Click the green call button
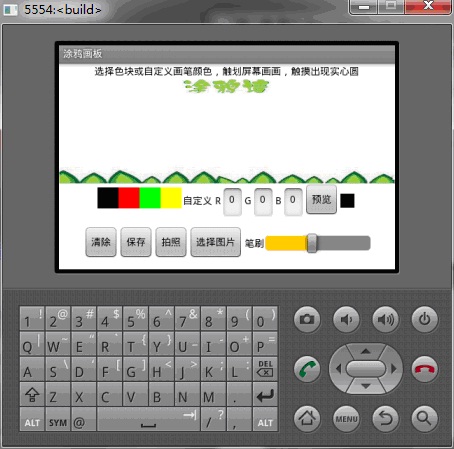 [x=307, y=369]
